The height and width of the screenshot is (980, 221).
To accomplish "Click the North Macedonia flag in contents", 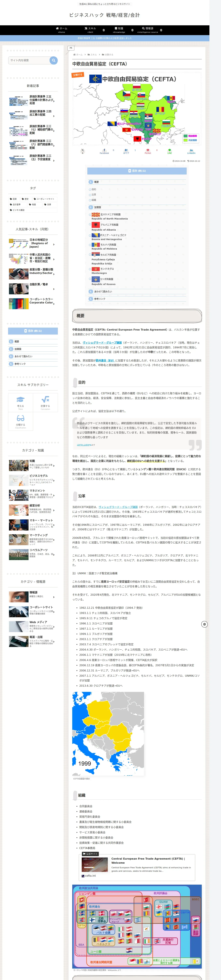I will point(96,215).
